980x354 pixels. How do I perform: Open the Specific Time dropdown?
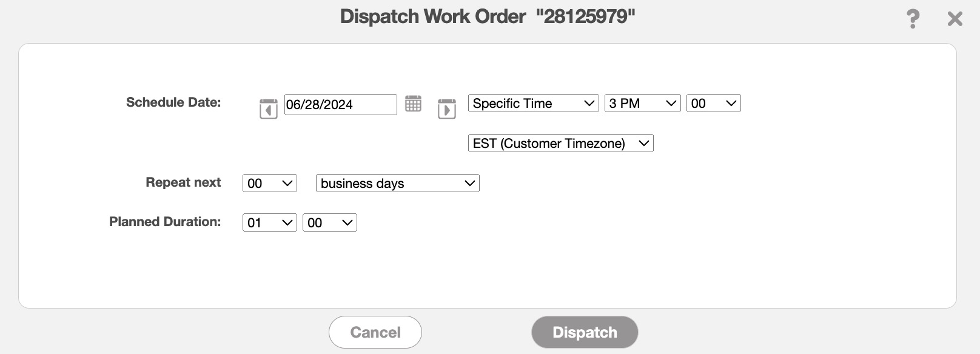click(x=534, y=103)
